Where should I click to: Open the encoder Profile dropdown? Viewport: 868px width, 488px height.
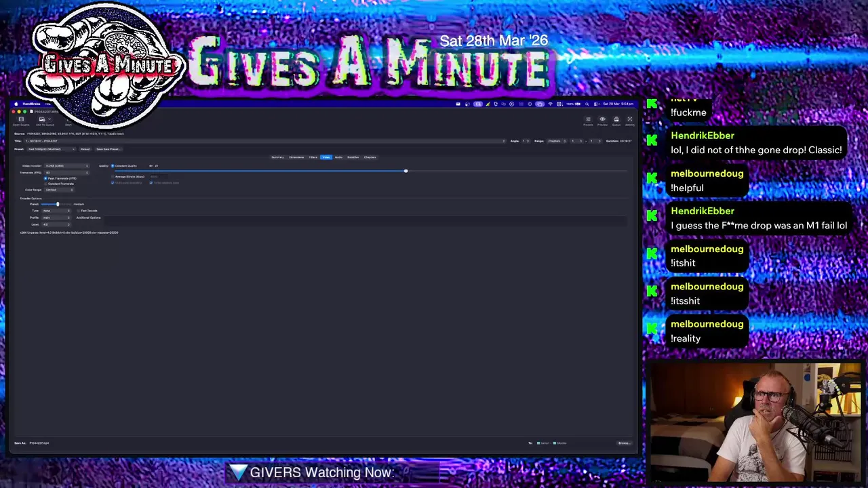(x=56, y=218)
